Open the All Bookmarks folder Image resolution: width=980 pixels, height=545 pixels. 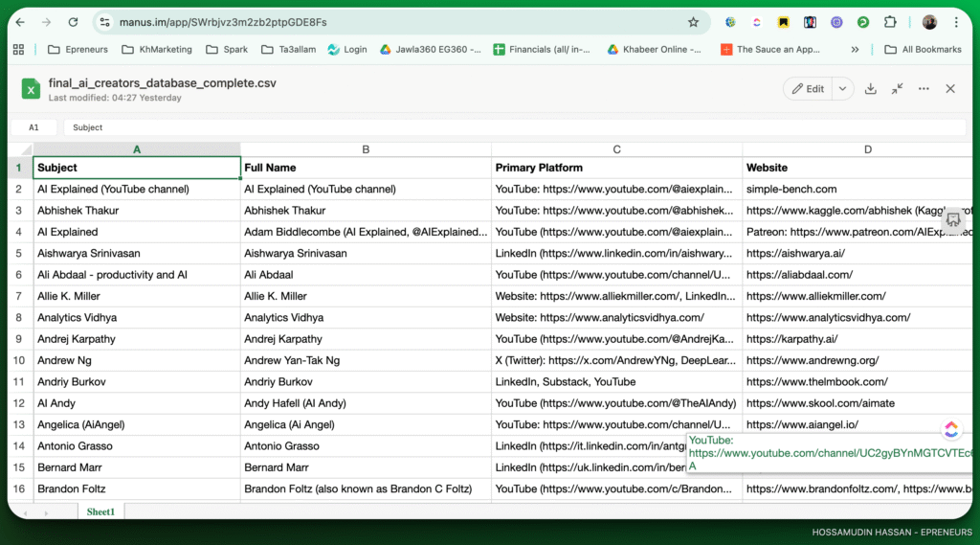923,50
